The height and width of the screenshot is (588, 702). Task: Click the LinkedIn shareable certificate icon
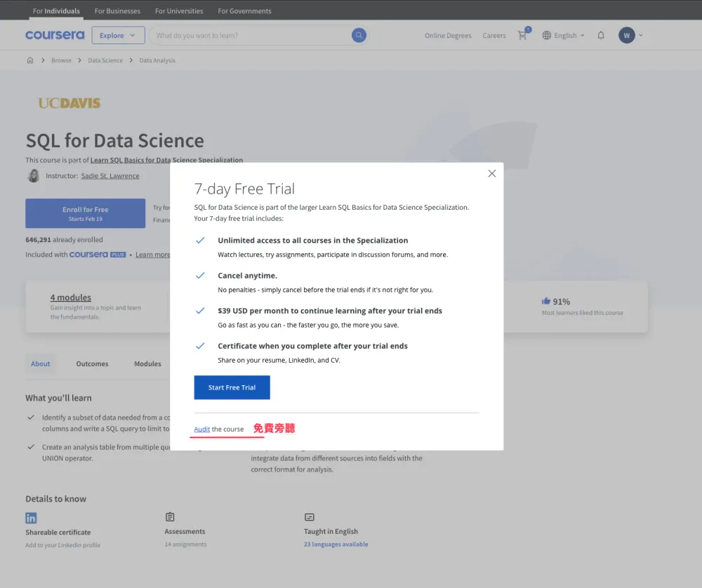point(31,517)
